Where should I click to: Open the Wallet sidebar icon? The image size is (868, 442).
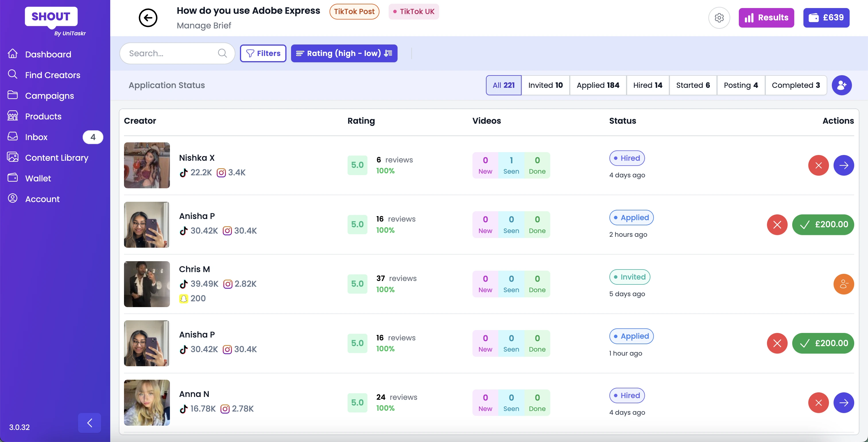coord(13,178)
